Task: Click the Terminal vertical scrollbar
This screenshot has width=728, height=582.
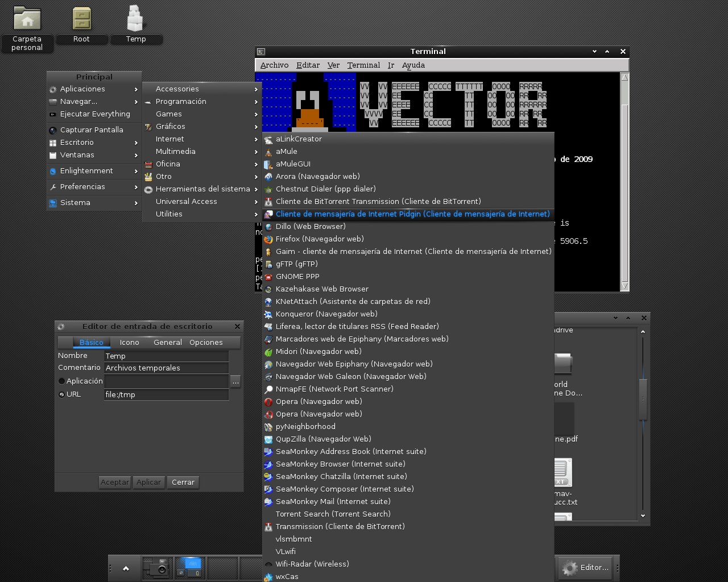Action: 624,182
